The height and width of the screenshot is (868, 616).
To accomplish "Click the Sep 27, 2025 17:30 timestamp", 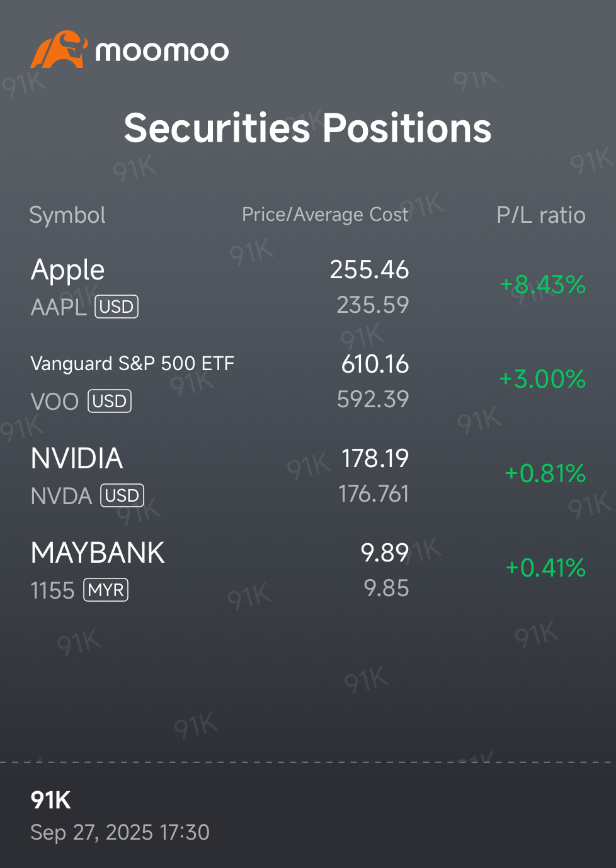I will click(120, 832).
